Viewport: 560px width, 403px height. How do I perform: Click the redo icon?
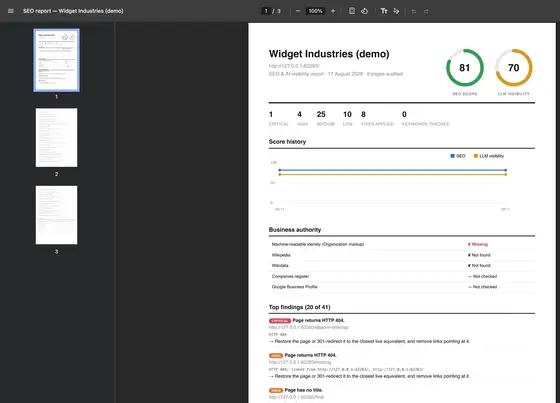[x=426, y=11]
